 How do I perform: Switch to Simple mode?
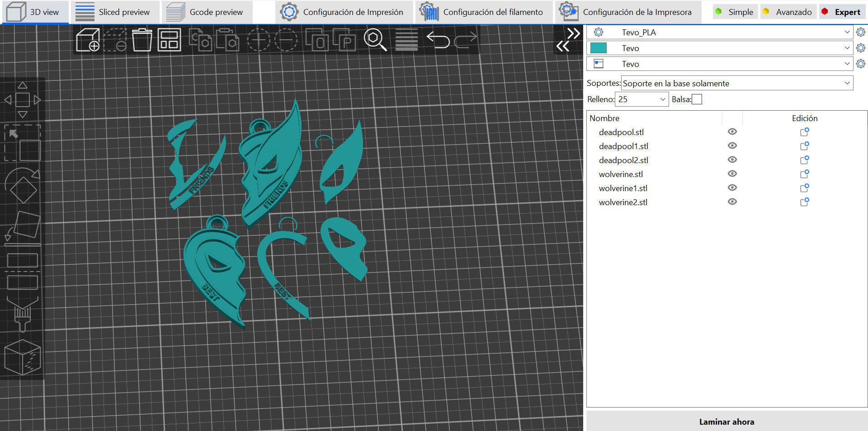pyautogui.click(x=735, y=12)
